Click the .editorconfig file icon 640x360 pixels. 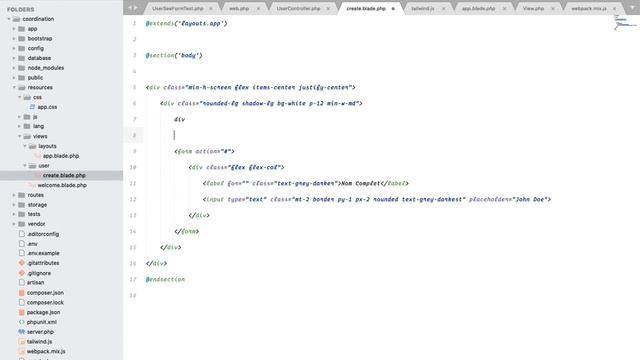click(22, 234)
